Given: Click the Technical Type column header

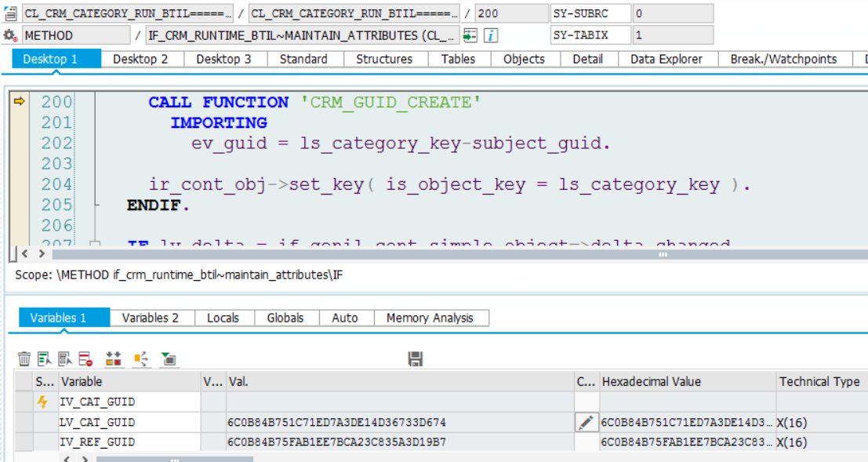Looking at the screenshot, I should tap(822, 382).
